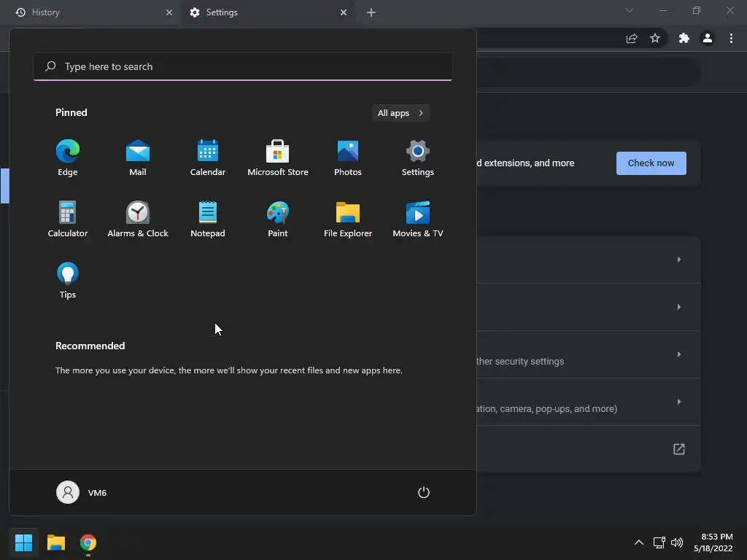Image resolution: width=747 pixels, height=560 pixels.
Task: Open volume control in system tray
Action: coord(676,542)
